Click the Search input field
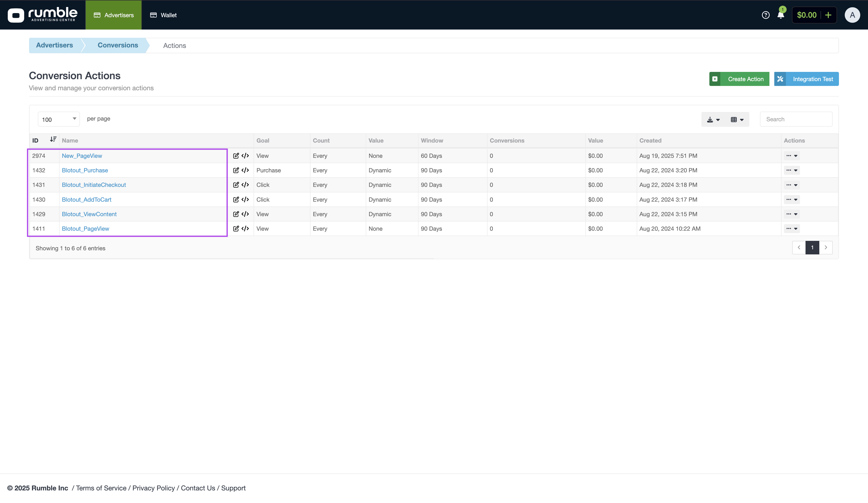 tap(796, 120)
